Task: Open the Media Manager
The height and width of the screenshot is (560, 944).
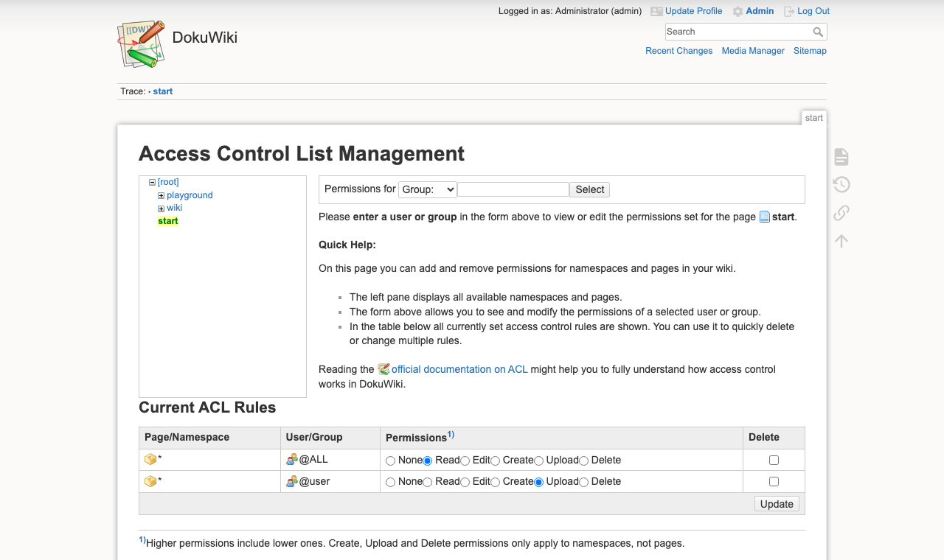Action: [x=753, y=51]
